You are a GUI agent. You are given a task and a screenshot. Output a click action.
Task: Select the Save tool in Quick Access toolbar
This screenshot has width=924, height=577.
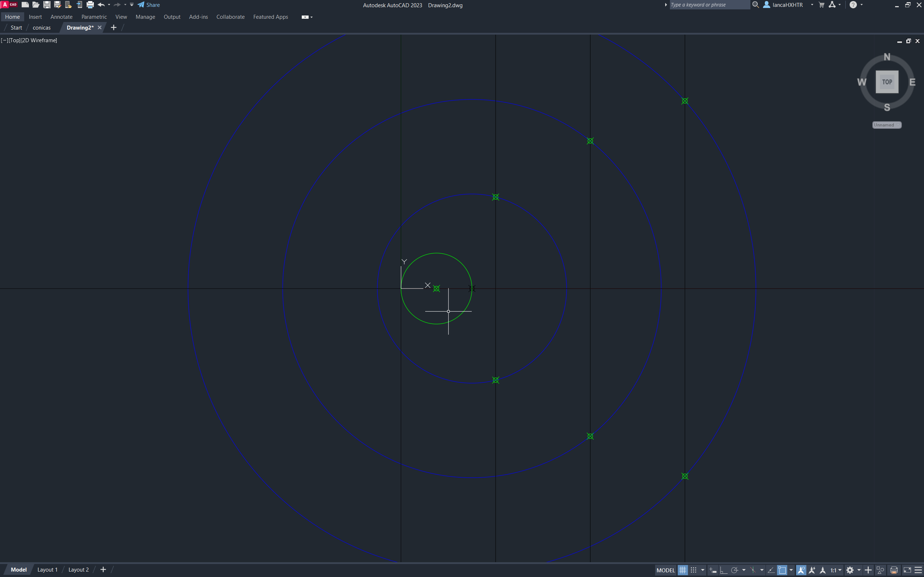tap(47, 5)
